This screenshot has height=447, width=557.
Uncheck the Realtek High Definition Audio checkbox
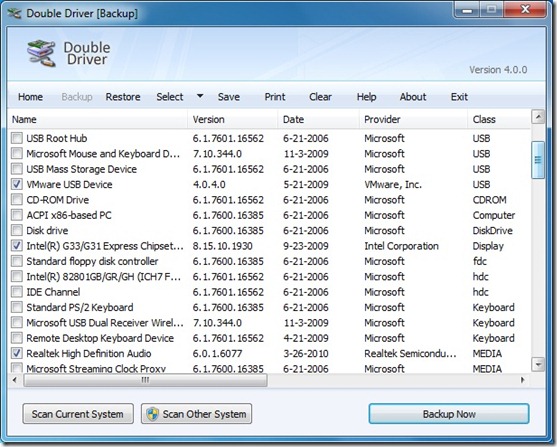pyautogui.click(x=17, y=353)
